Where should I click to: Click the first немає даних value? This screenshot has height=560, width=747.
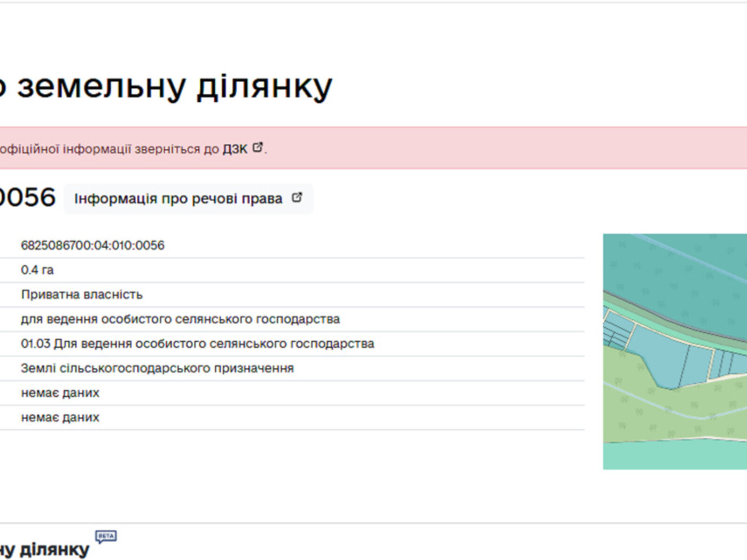(60, 393)
